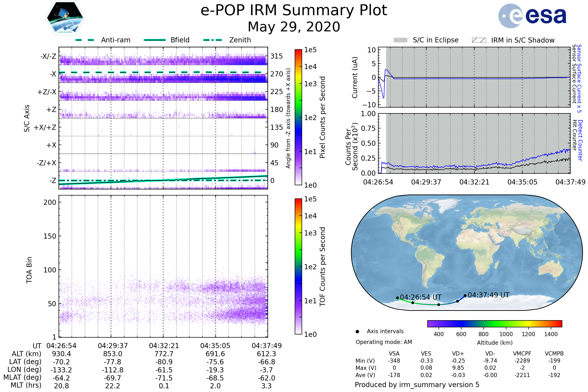The height and width of the screenshot is (392, 588).
Task: Click the Zenith dash-dot legend line
Action: [212, 40]
